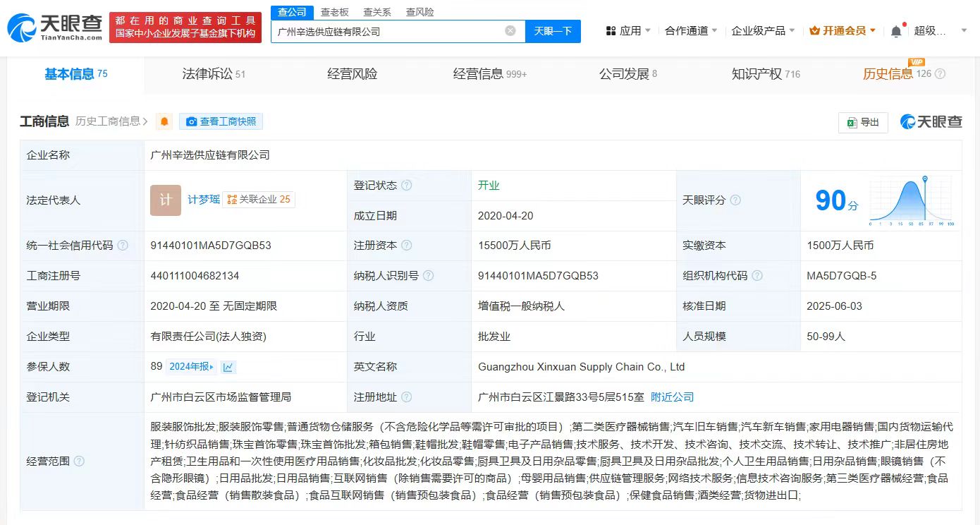Click the help icon next to 登记状态
The image size is (980, 525).
[406, 186]
